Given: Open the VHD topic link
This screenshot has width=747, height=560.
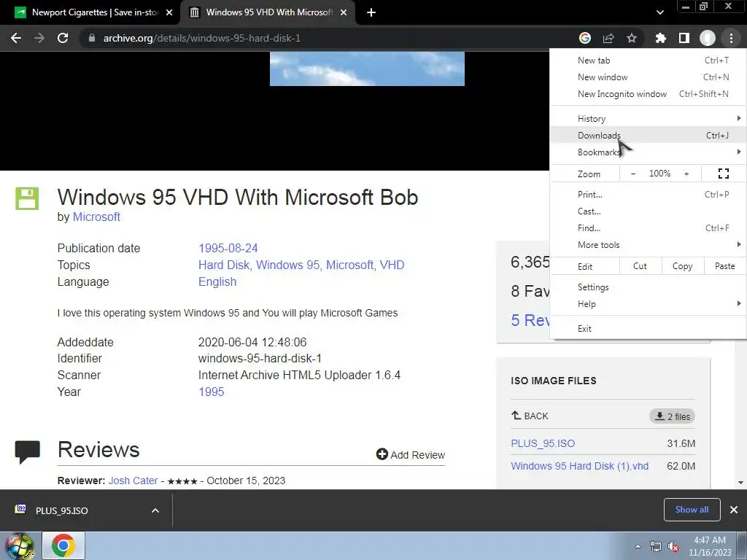Looking at the screenshot, I should (392, 265).
